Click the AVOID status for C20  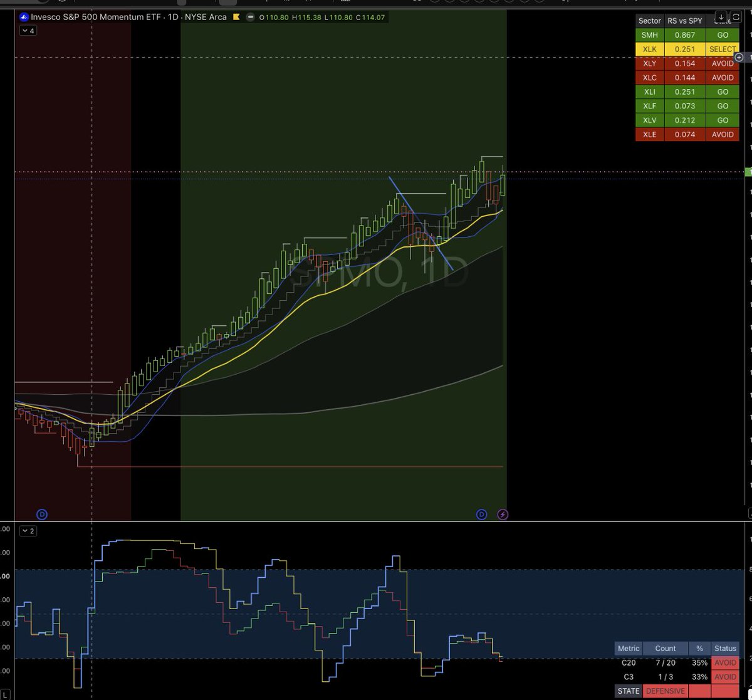725,662
